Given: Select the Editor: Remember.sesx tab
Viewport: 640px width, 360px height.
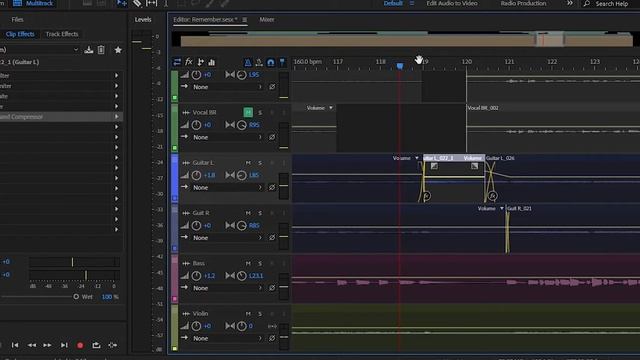Looking at the screenshot, I should (205, 19).
